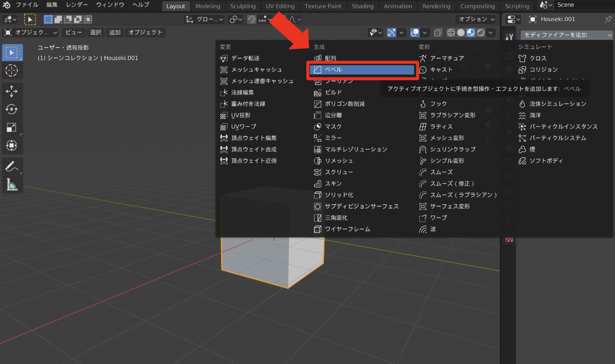
Task: Open the オブジェクト mode dropdown
Action: [x=31, y=32]
